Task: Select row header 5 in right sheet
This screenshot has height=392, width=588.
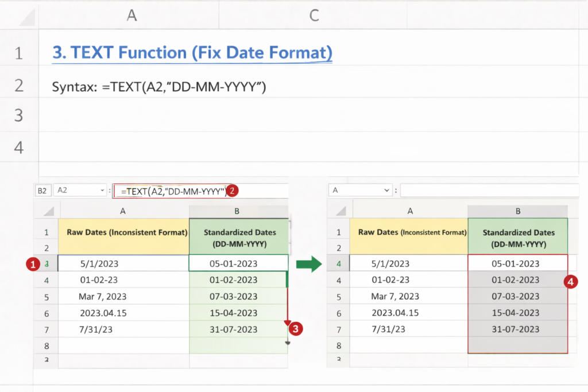Action: 339,297
